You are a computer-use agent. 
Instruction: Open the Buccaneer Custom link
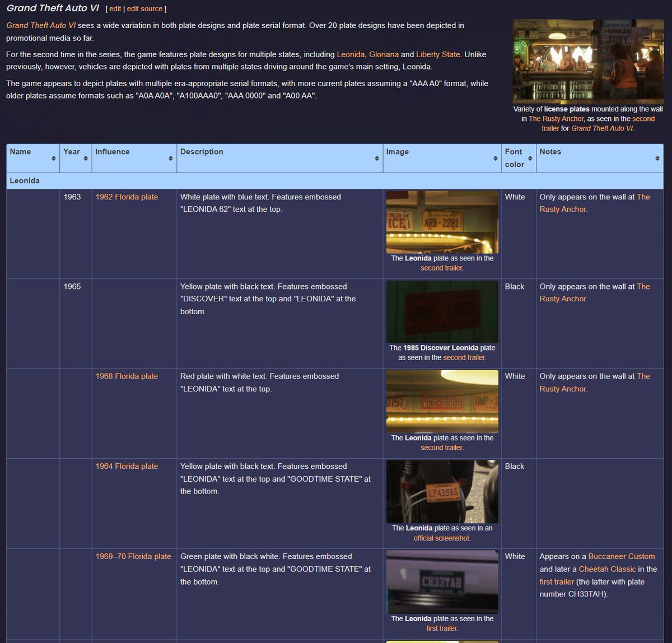(622, 556)
